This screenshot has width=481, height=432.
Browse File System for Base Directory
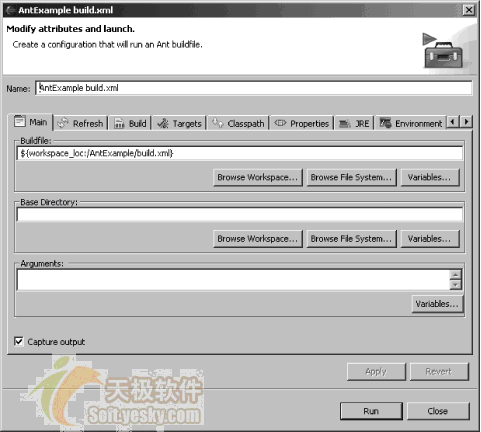(x=351, y=239)
